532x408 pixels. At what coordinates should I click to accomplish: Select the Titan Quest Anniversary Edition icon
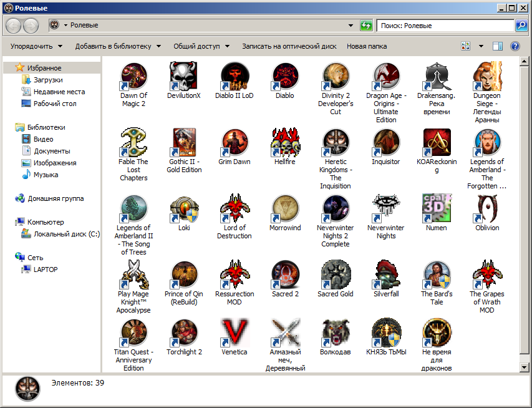[133, 333]
